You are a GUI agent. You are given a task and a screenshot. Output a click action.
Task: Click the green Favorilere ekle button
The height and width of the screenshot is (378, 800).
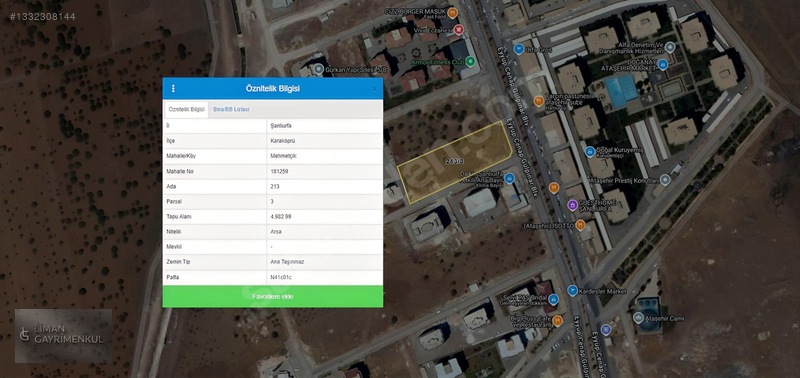pyautogui.click(x=272, y=296)
